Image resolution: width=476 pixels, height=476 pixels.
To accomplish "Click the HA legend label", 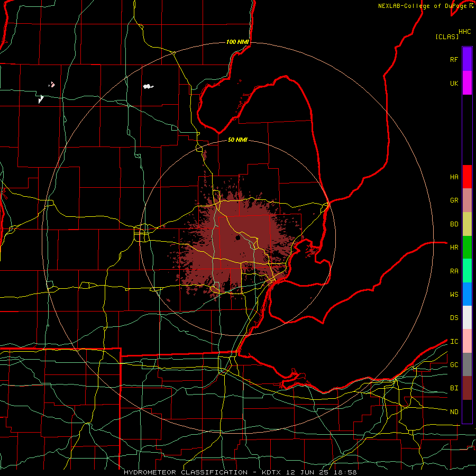I will 454,177.
